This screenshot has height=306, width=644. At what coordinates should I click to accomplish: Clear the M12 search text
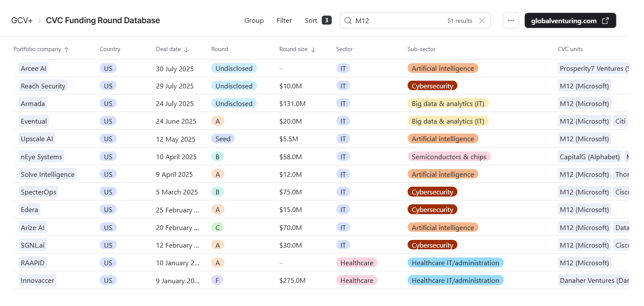coord(482,21)
